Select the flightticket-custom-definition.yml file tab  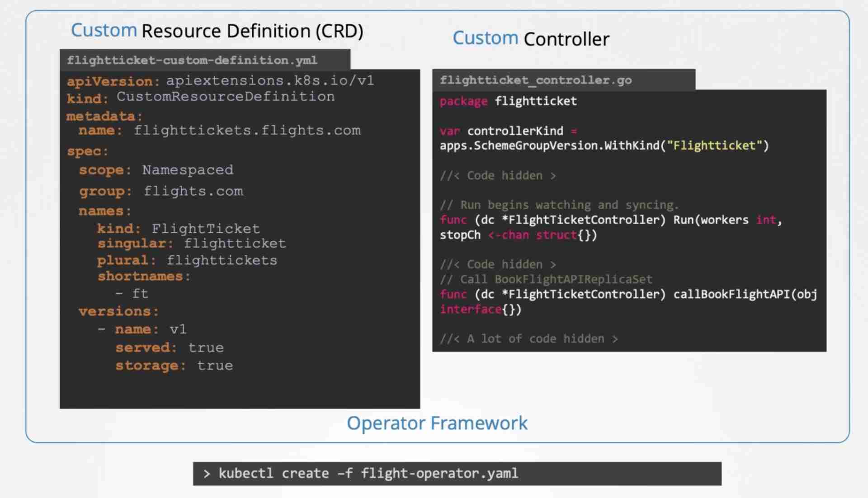tap(205, 60)
